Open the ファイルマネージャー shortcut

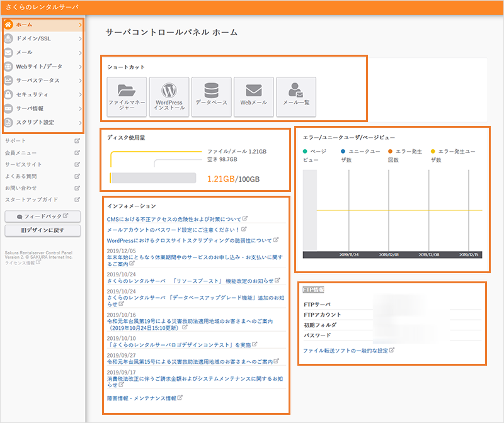pos(127,97)
